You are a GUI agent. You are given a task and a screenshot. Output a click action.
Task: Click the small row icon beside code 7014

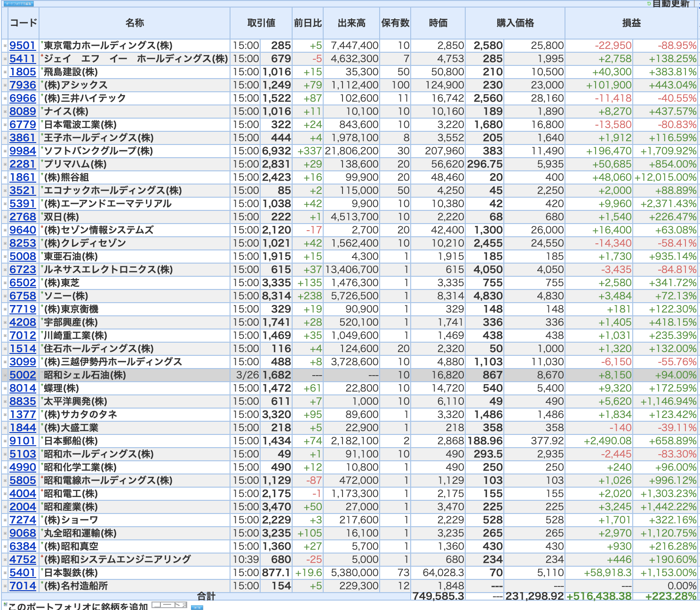pyautogui.click(x=5, y=586)
